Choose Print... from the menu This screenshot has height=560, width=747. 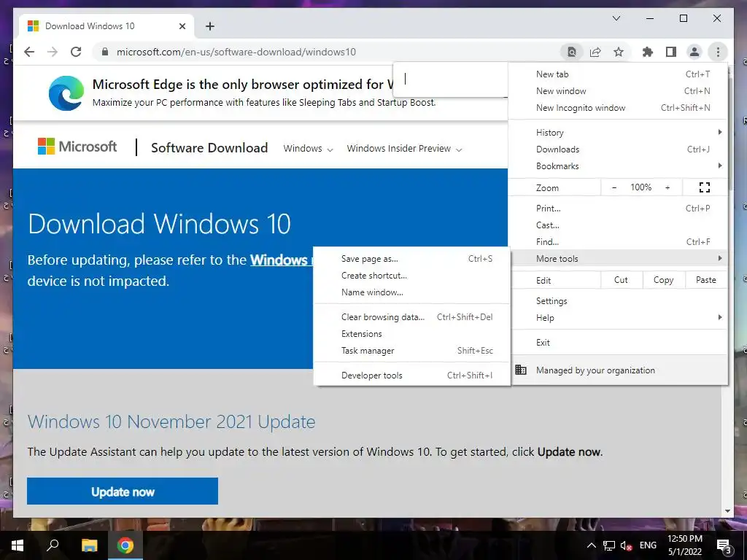pos(618,208)
